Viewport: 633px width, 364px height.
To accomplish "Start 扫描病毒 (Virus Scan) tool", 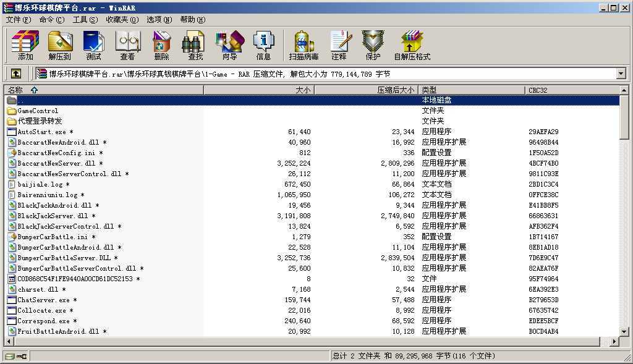I will 304,45.
